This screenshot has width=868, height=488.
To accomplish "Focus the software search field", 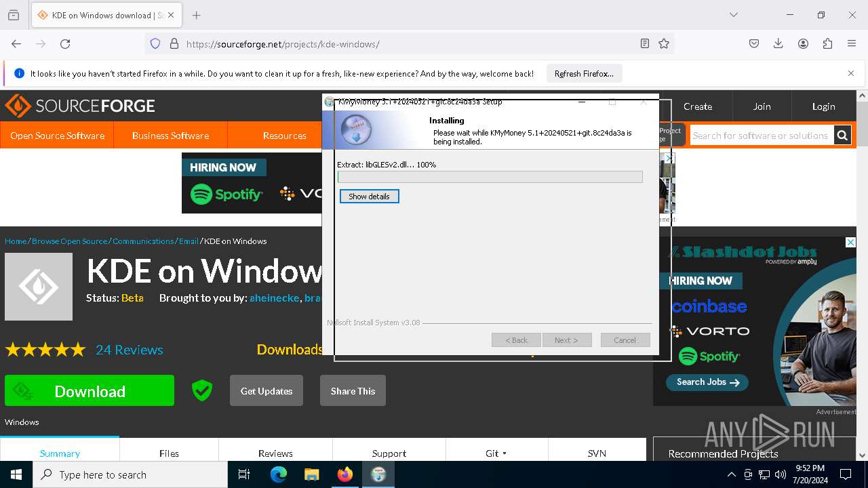I will (761, 136).
